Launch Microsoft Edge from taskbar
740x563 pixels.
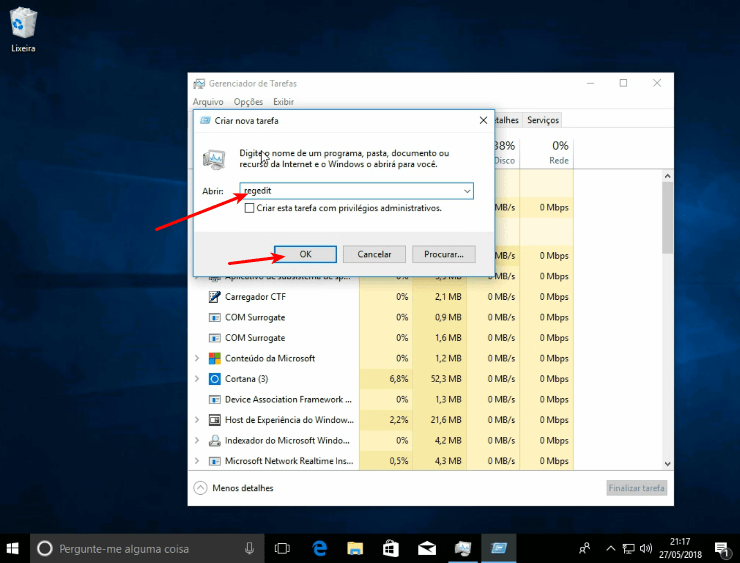[x=319, y=548]
